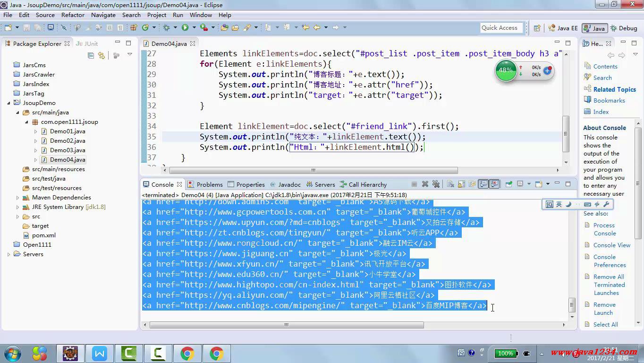Click the Remove All Terminated Launches double-X icon
Viewport: 644px width, 363px height.
[x=436, y=184]
